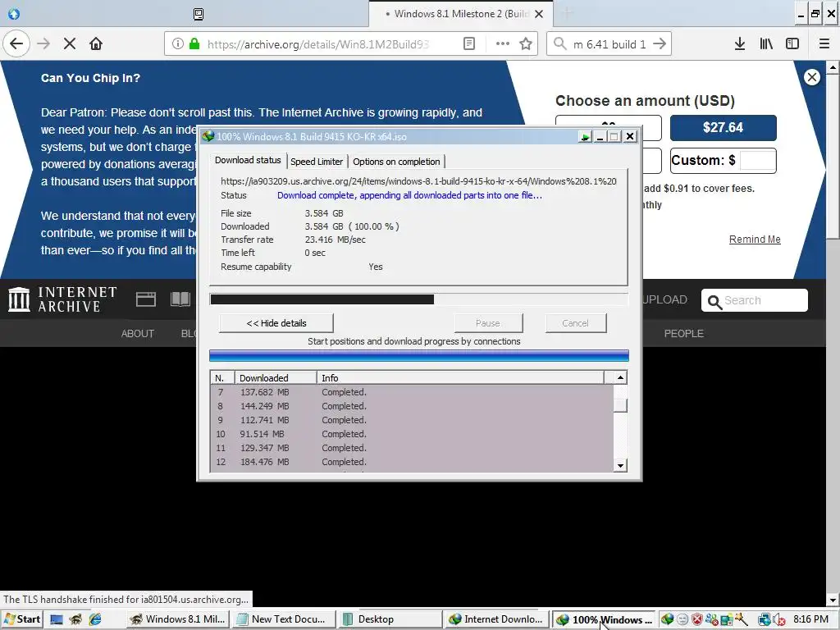Viewport: 840px width, 630px height.
Task: Open the Firefox library icon
Action: tap(766, 44)
